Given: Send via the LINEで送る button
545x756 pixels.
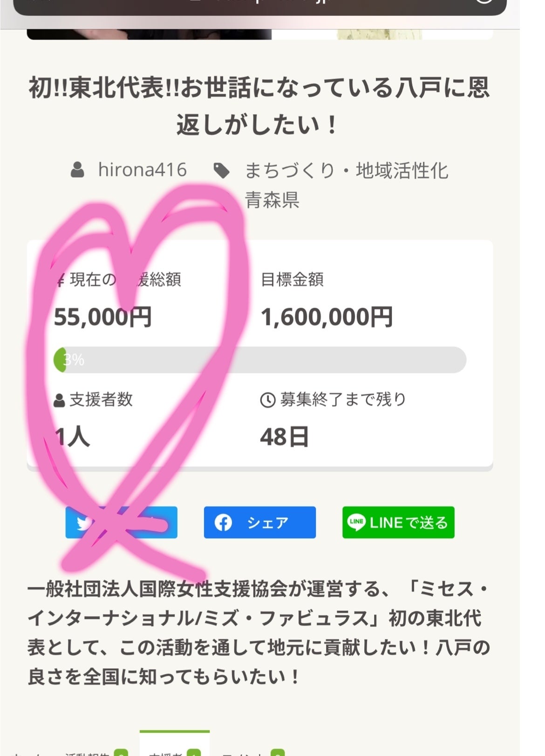Looking at the screenshot, I should 398,522.
